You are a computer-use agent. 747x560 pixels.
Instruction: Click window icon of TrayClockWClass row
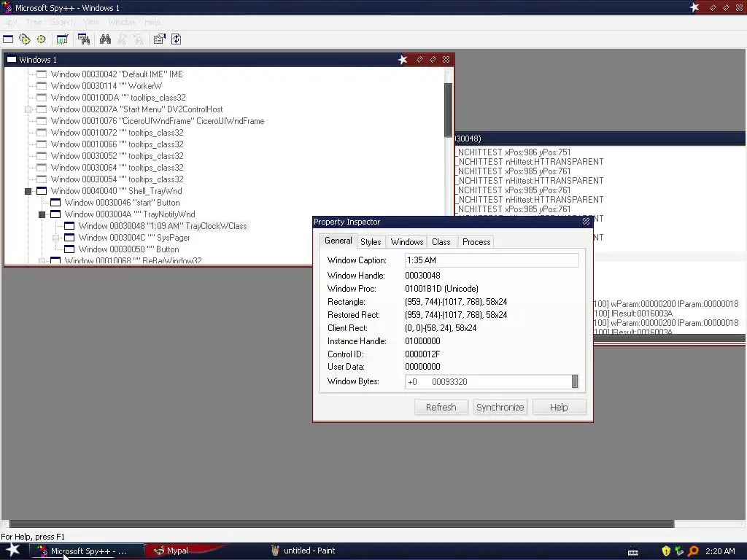(x=69, y=226)
